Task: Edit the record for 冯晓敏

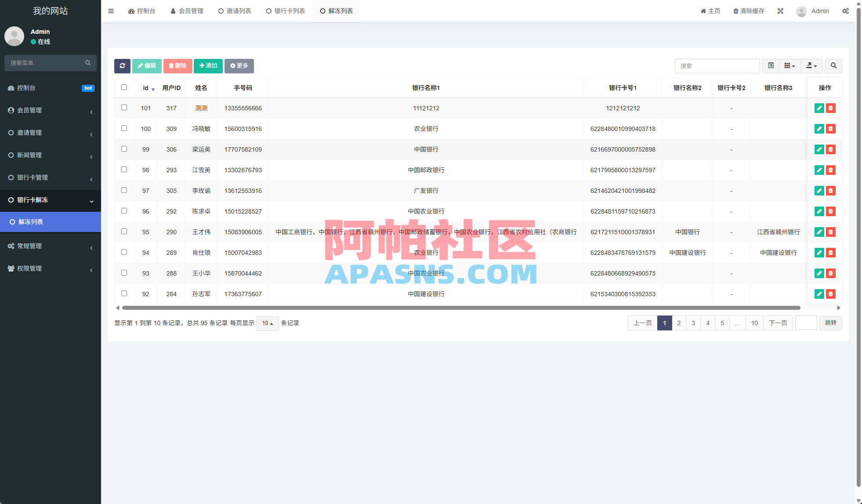Action: tap(819, 129)
